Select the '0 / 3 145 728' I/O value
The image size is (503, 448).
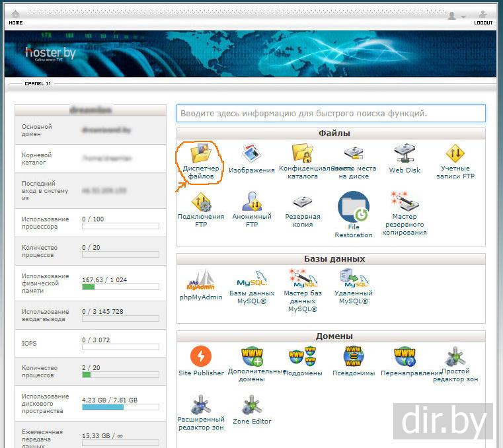pos(102,311)
